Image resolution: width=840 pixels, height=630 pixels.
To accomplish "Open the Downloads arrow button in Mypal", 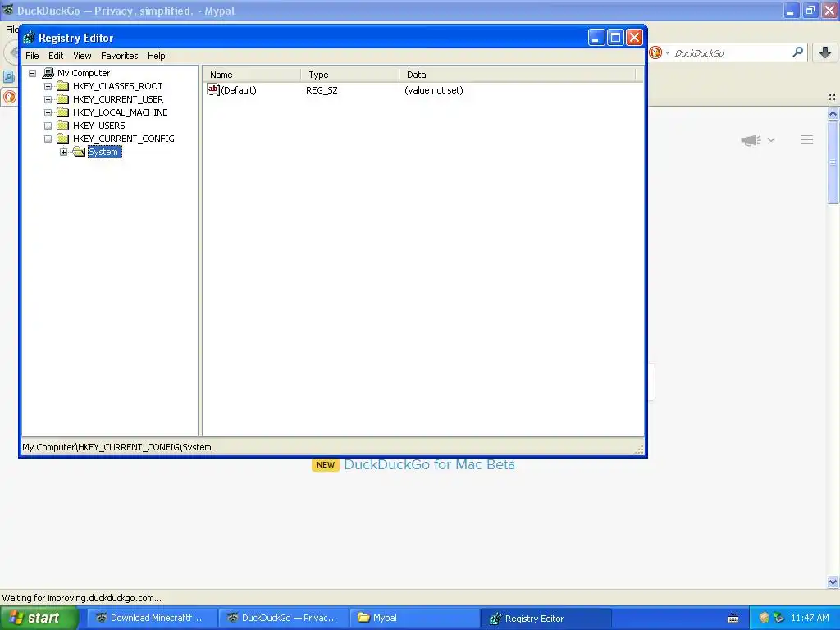I will (x=825, y=52).
